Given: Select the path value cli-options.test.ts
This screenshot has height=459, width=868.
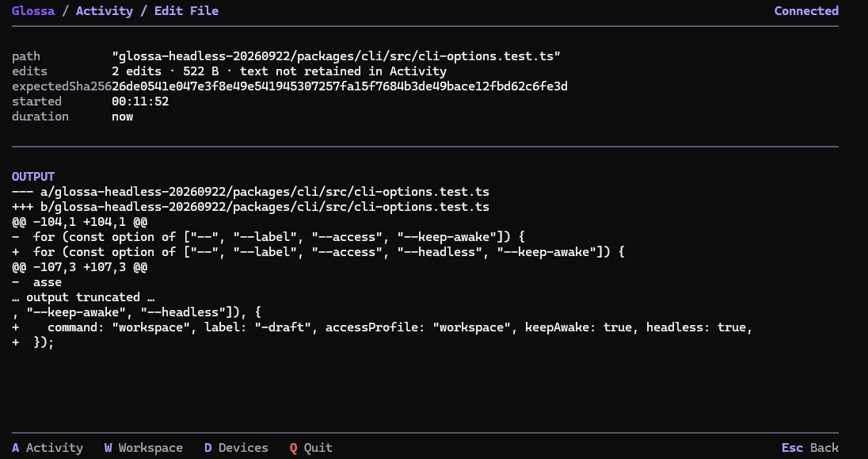Looking at the screenshot, I should pyautogui.click(x=336, y=56).
